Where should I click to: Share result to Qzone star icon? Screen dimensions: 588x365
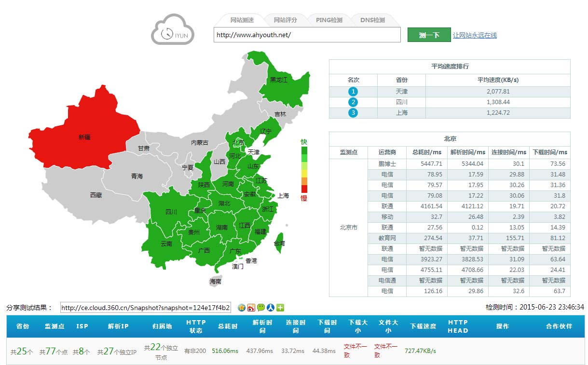coord(242,308)
